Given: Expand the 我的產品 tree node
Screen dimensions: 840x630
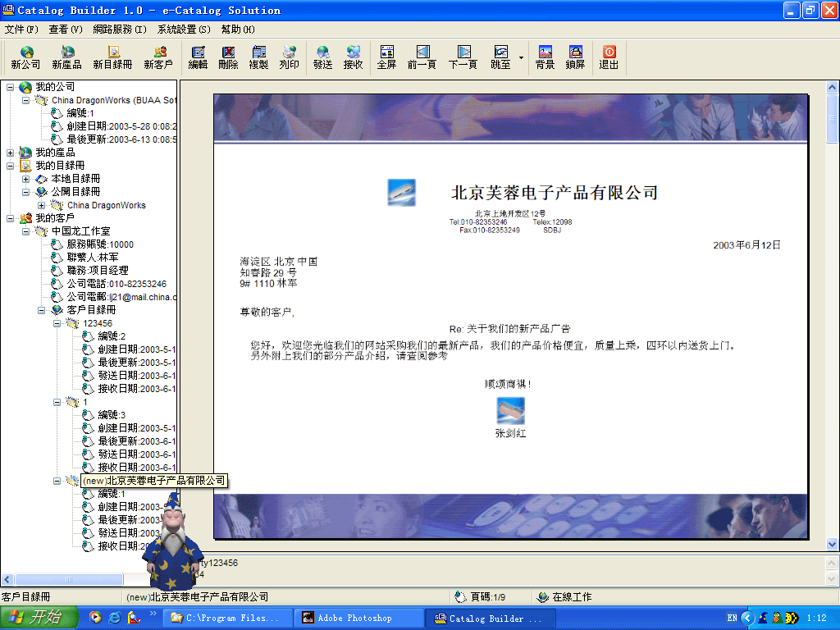Looking at the screenshot, I should [x=10, y=153].
